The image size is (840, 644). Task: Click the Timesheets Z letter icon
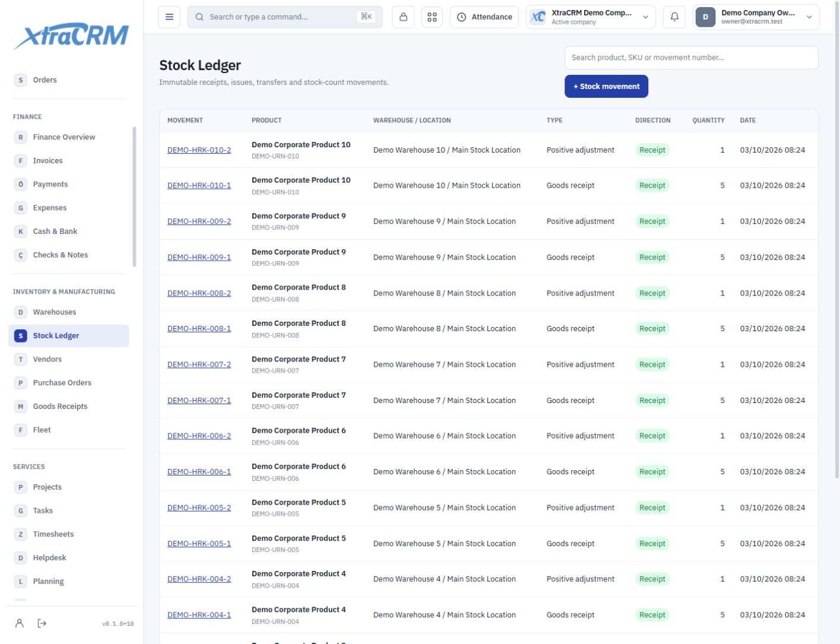[x=21, y=534]
